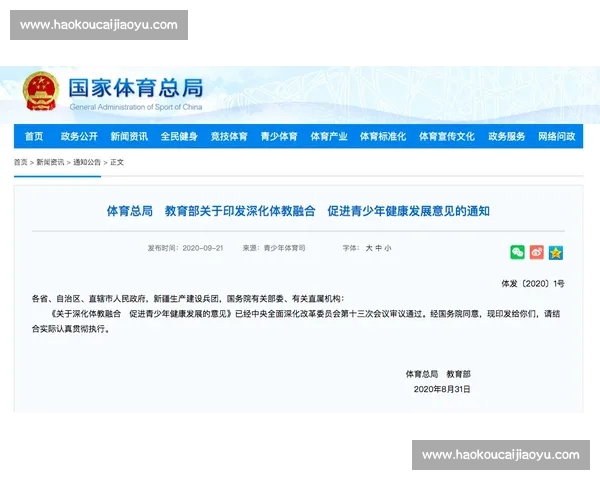
Task: Select 青少体育 in the navigation bar
Action: (x=279, y=136)
